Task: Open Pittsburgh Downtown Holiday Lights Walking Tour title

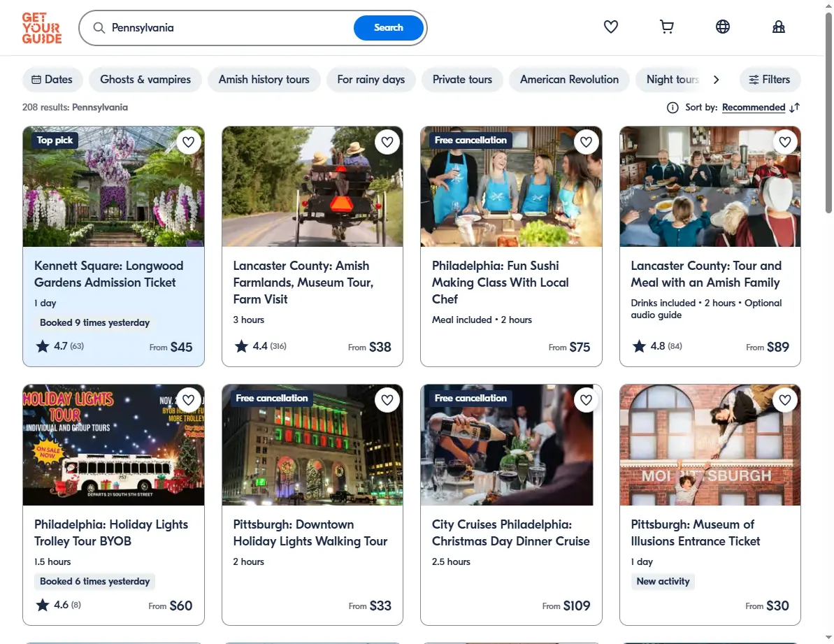Action: [x=310, y=533]
